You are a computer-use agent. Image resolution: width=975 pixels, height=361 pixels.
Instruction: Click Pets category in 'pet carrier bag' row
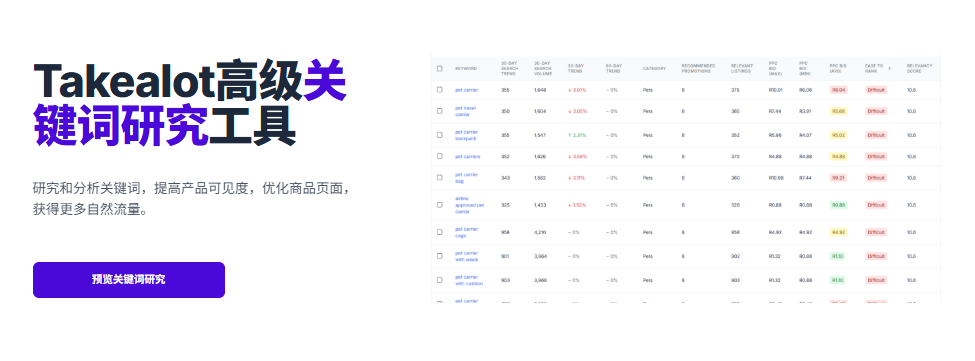pyautogui.click(x=648, y=178)
